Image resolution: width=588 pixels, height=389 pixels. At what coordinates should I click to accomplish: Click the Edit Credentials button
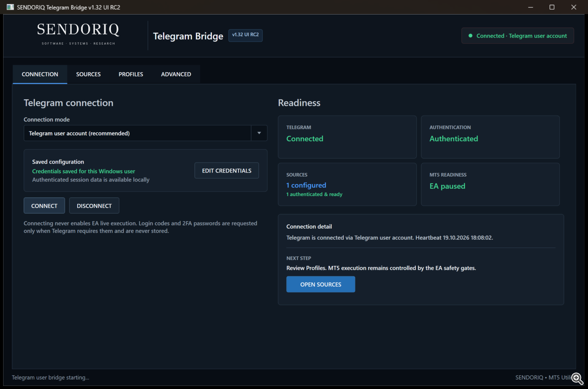tap(227, 171)
